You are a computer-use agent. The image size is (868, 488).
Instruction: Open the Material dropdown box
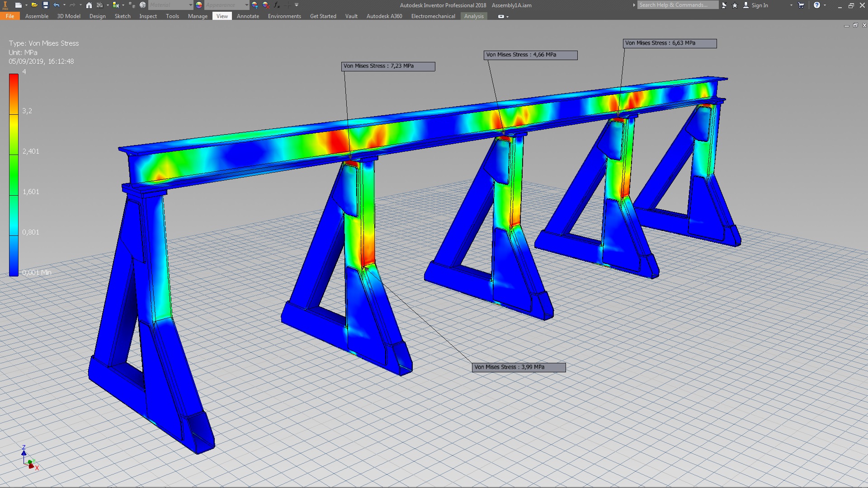pos(171,5)
